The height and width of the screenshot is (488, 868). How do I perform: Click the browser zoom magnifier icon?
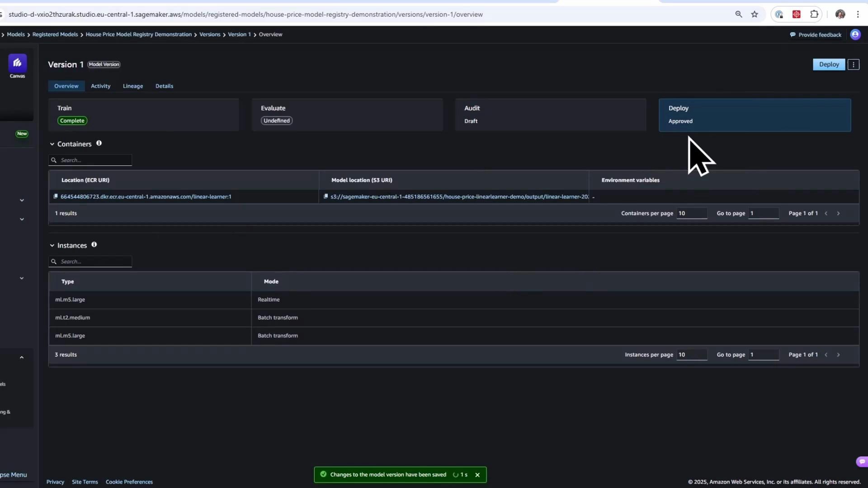[739, 14]
